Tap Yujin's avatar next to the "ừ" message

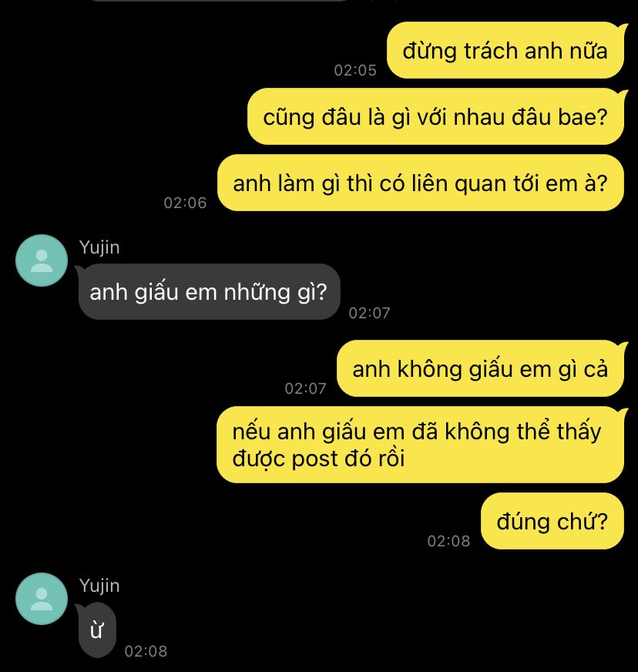click(x=42, y=598)
